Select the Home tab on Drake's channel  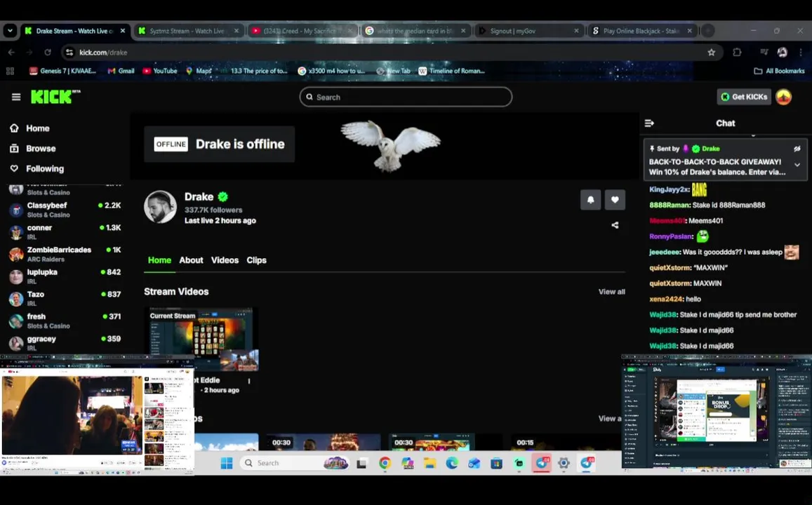point(159,260)
